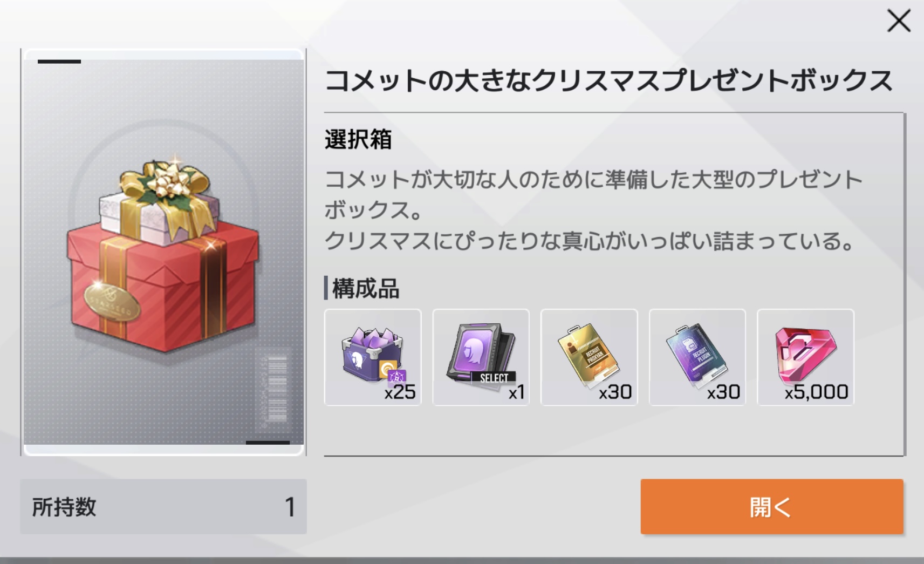924x564 pixels.
Task: Click the x25 crate quantity label
Action: 400,392
